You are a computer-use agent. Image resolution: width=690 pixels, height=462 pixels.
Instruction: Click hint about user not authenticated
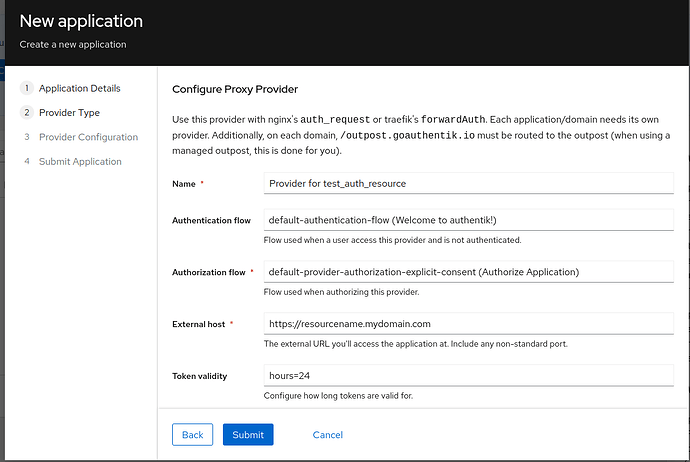coord(392,240)
